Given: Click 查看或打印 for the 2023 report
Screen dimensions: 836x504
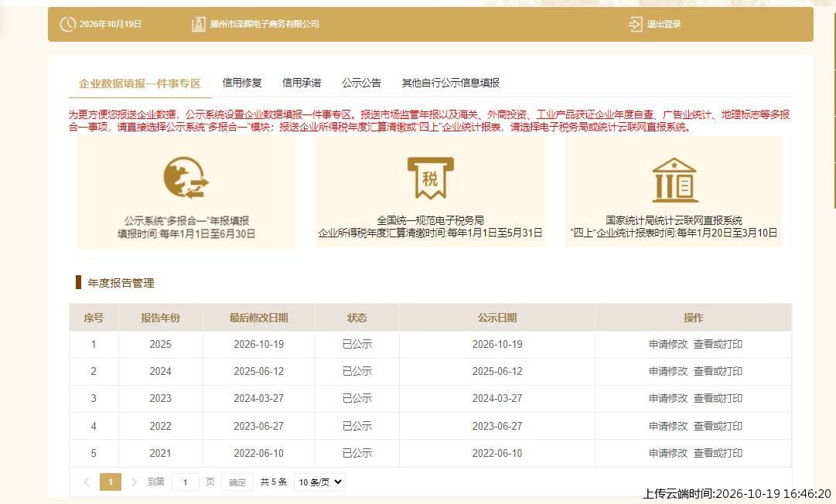Looking at the screenshot, I should [x=718, y=399].
